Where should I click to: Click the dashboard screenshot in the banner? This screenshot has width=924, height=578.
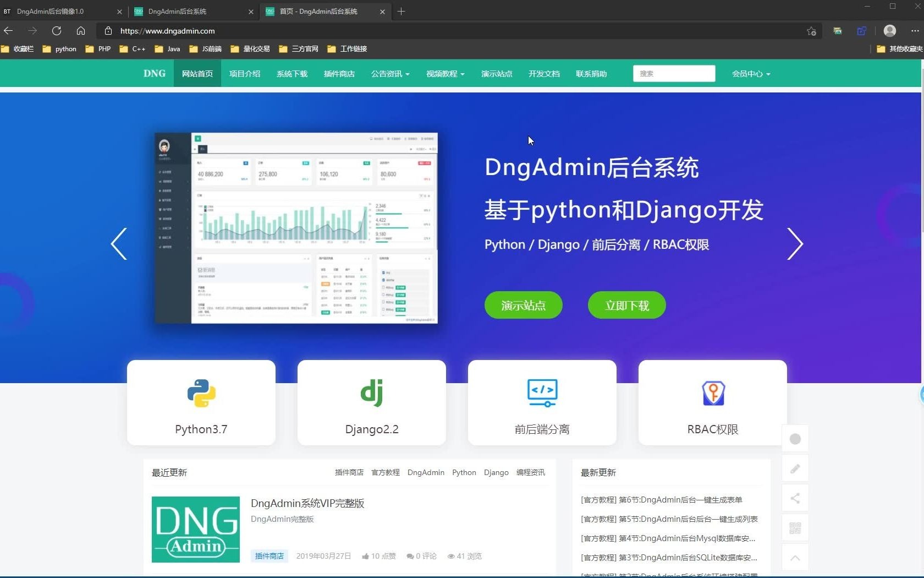pyautogui.click(x=296, y=228)
